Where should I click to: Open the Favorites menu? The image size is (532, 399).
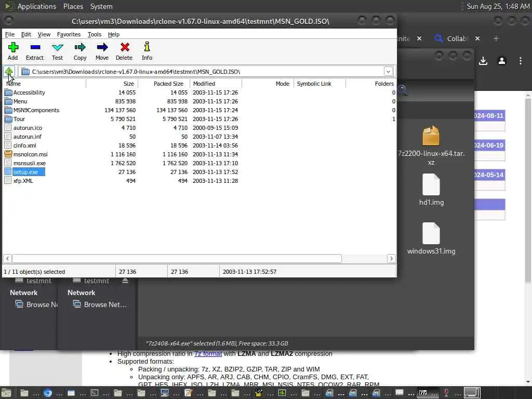click(69, 34)
